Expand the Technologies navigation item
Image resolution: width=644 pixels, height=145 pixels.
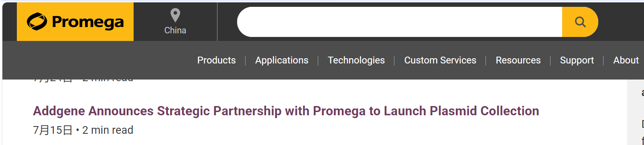(356, 60)
